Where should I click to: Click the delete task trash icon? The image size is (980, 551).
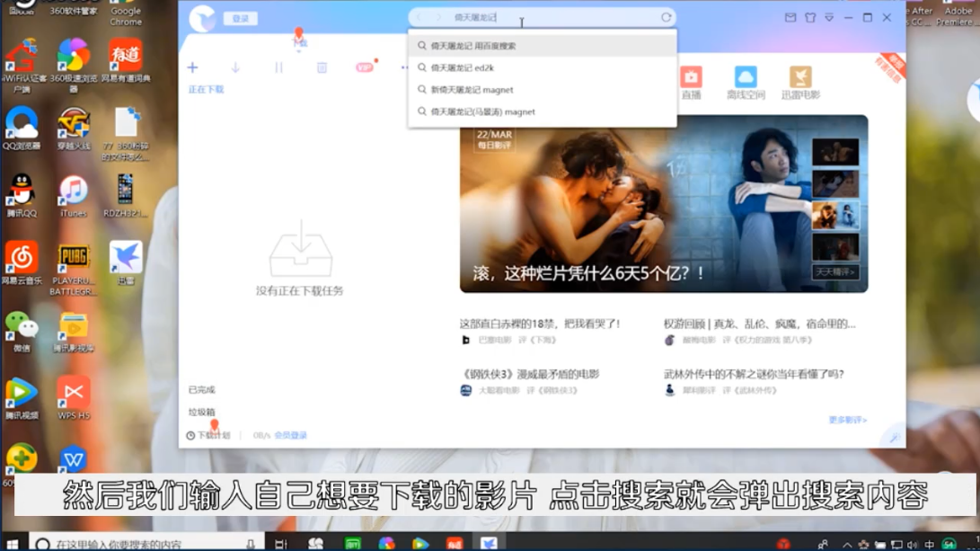[322, 67]
